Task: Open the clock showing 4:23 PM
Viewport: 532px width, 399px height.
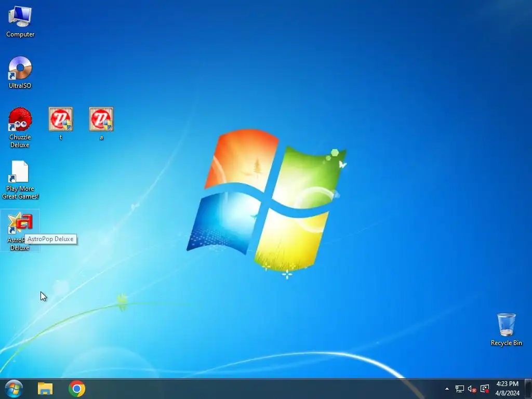Action: [507, 389]
